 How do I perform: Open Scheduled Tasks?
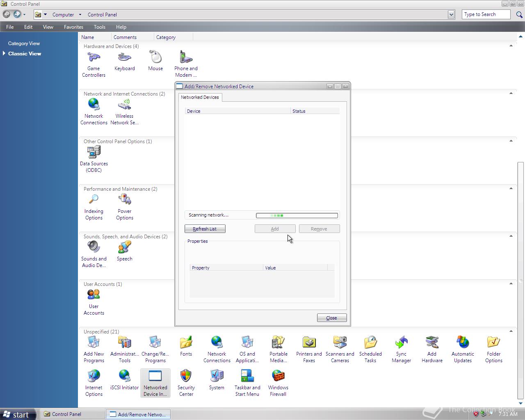coord(370,346)
